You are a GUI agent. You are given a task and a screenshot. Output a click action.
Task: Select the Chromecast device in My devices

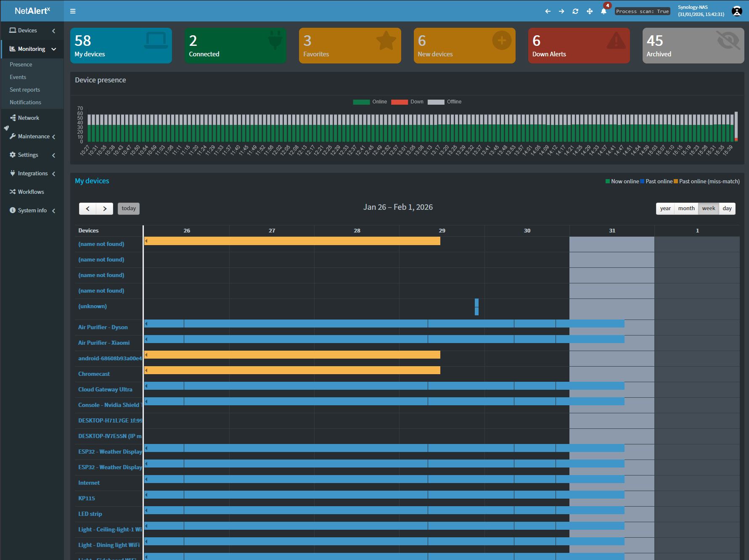(94, 374)
